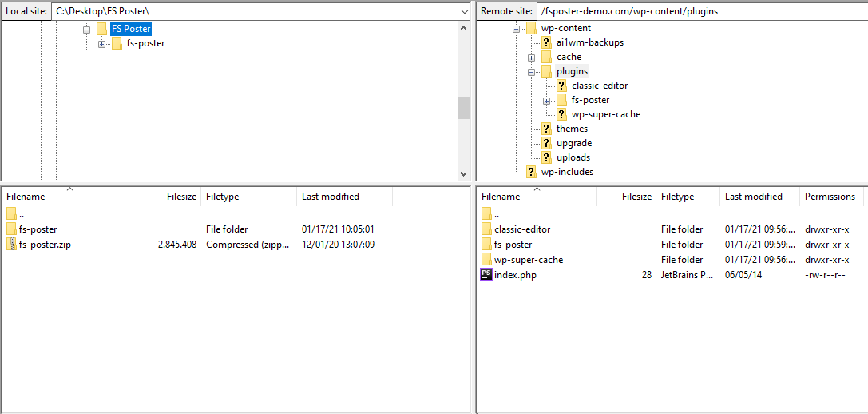Viewport: 868px width, 414px height.
Task: Select fs-poster.zip in local file list
Action: click(45, 245)
